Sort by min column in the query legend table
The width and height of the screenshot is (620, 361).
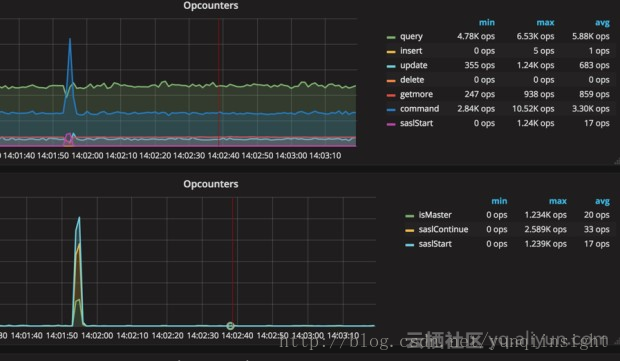487,23
